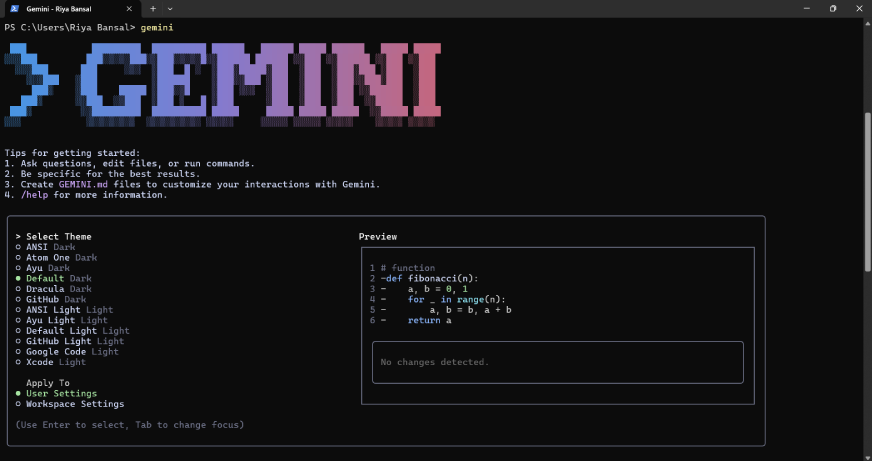Screen dimensions: 872x461
Task: Restore down the terminal window
Action: [833, 8]
